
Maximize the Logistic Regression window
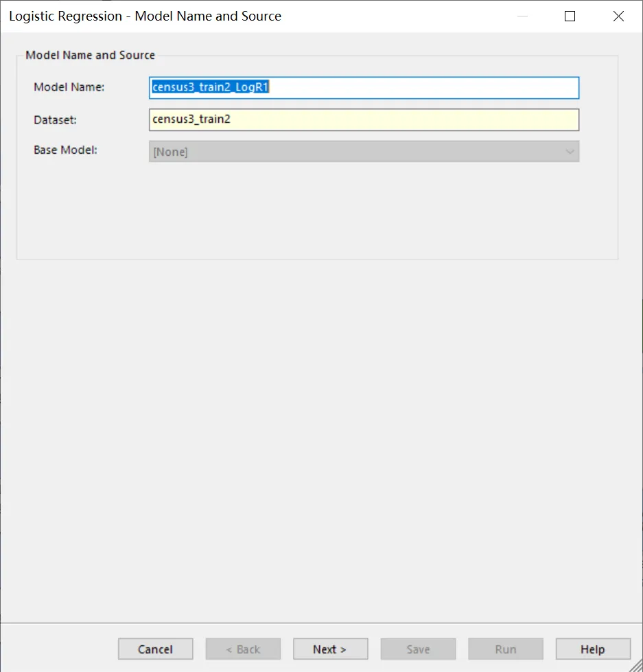point(570,16)
